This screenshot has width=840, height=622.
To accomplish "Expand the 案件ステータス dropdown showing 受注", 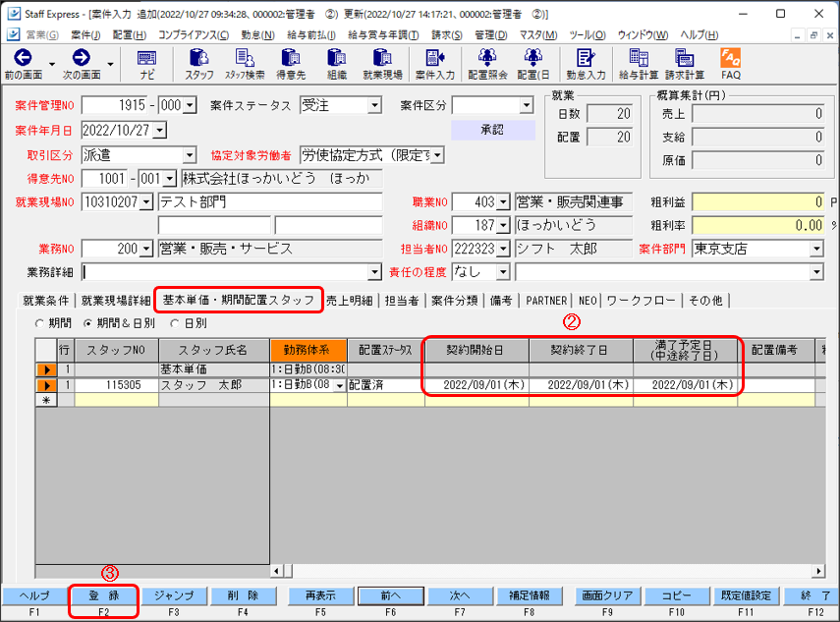I will pos(374,105).
